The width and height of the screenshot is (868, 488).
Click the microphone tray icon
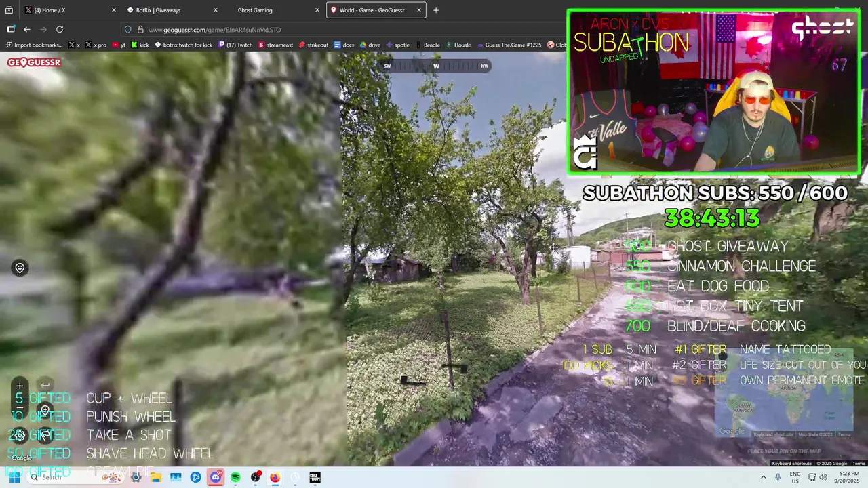(x=778, y=477)
